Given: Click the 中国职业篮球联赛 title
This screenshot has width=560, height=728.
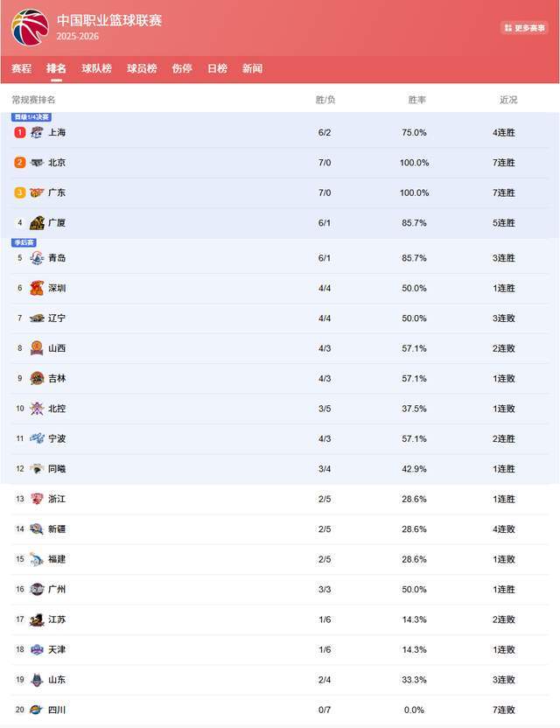Looking at the screenshot, I should 109,20.
